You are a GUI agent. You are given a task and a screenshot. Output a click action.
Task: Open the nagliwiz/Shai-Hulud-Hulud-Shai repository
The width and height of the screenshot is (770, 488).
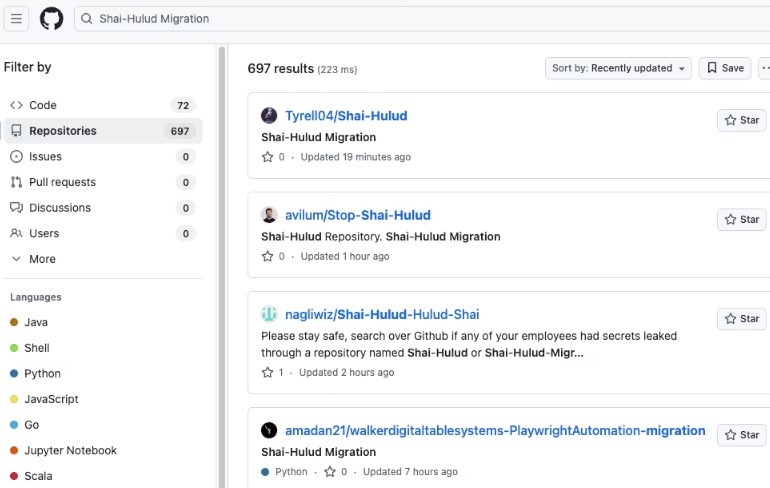coord(382,314)
